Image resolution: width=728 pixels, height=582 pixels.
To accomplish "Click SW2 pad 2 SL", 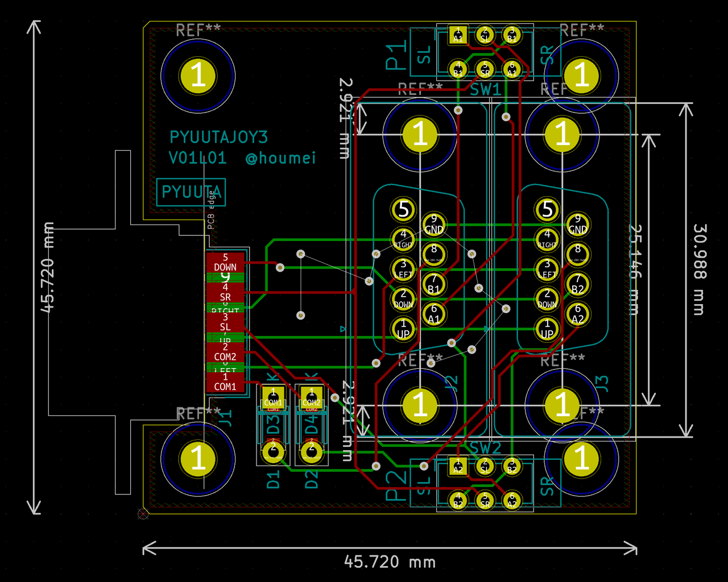I will point(485,465).
